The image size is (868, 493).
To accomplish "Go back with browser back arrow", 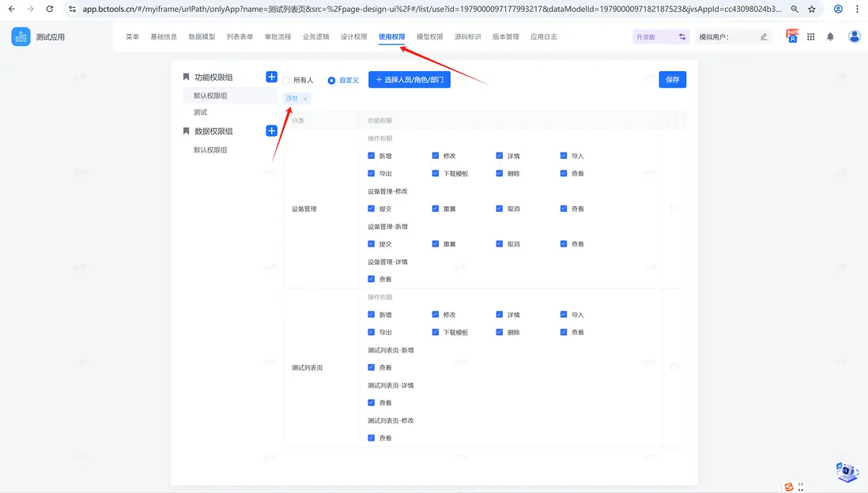I will point(12,9).
